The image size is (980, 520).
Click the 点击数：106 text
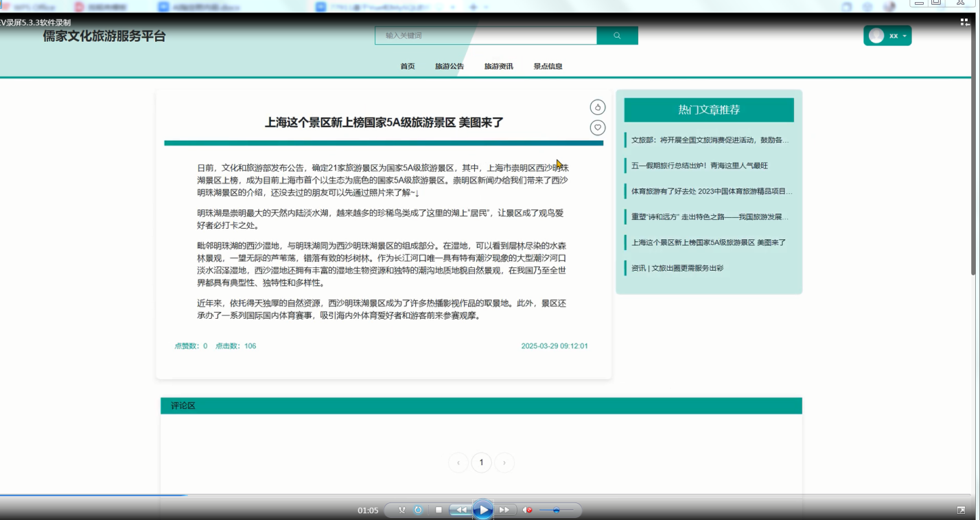[x=235, y=346]
